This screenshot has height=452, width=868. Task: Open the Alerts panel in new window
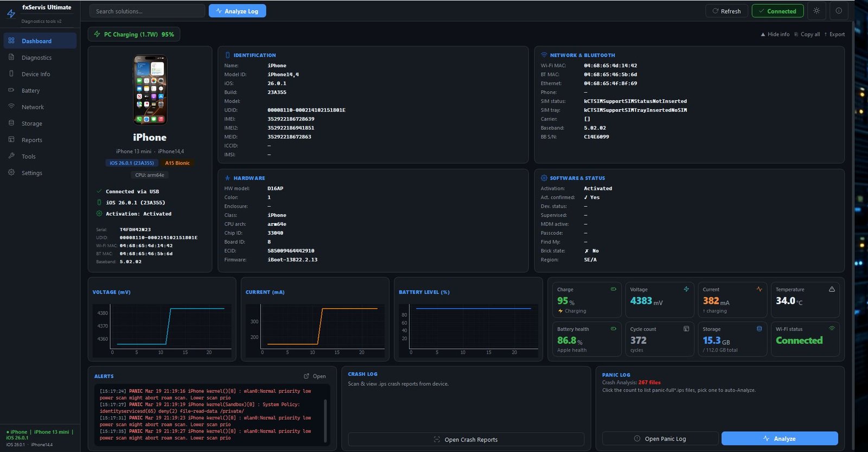point(315,376)
